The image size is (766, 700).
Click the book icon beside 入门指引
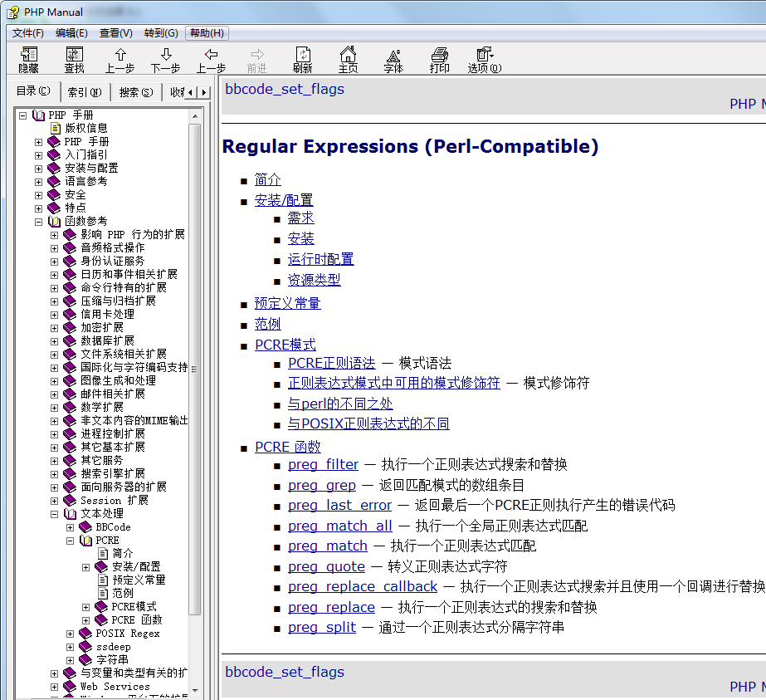click(x=54, y=155)
